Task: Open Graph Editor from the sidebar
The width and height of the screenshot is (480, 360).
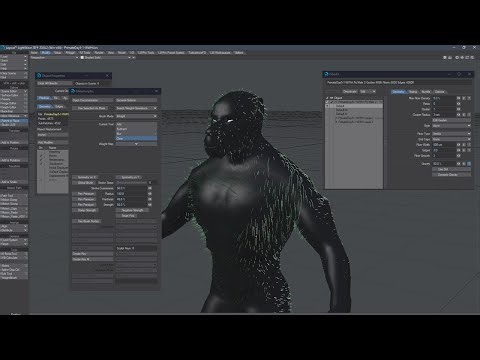Action: pyautogui.click(x=14, y=107)
